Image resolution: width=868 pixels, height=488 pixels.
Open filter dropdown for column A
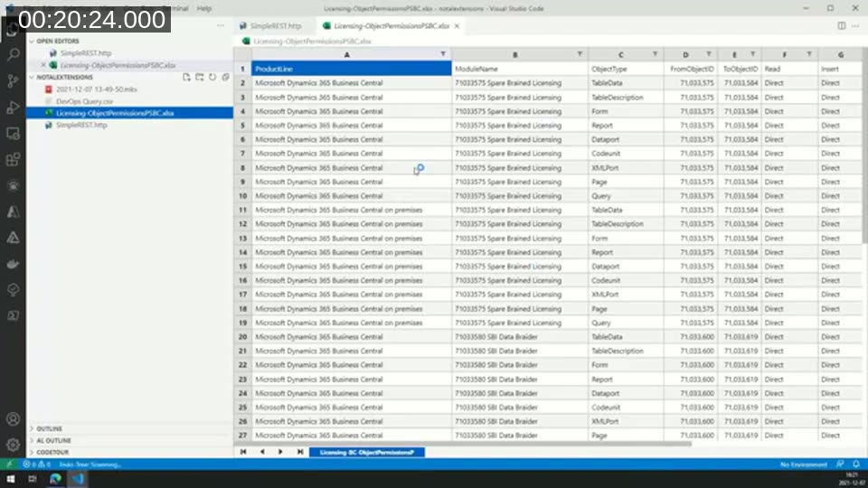click(x=443, y=54)
